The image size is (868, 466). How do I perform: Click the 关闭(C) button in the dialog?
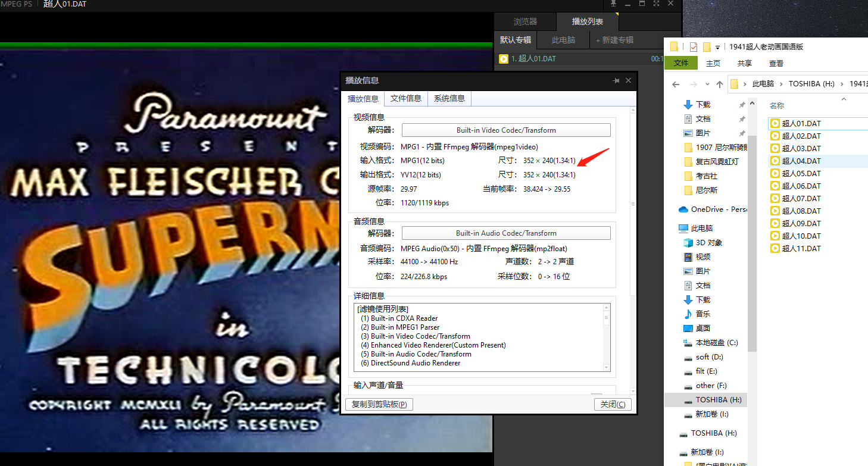pos(613,405)
